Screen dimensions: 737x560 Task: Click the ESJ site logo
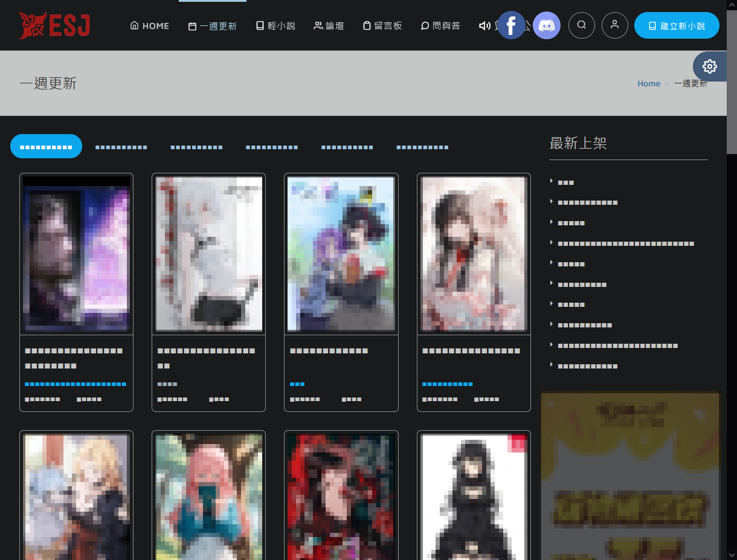54,25
